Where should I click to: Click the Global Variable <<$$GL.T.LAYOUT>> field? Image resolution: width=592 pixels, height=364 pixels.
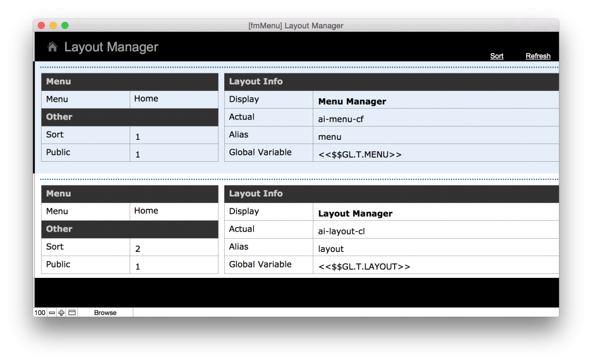coord(364,265)
